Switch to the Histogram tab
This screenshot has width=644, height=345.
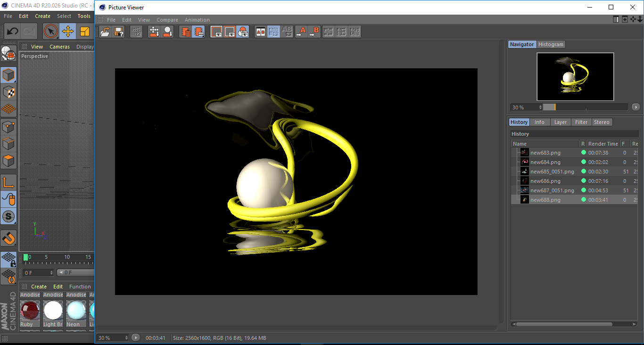(x=551, y=44)
